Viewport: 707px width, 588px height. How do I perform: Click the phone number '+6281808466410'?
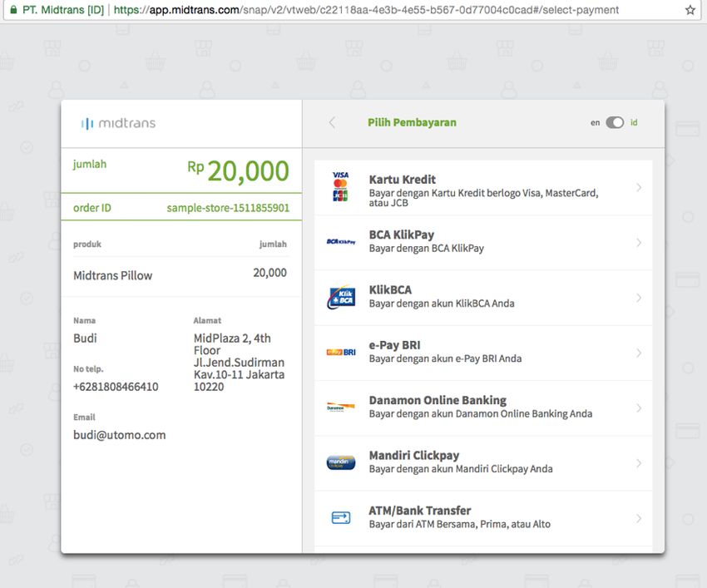116,387
